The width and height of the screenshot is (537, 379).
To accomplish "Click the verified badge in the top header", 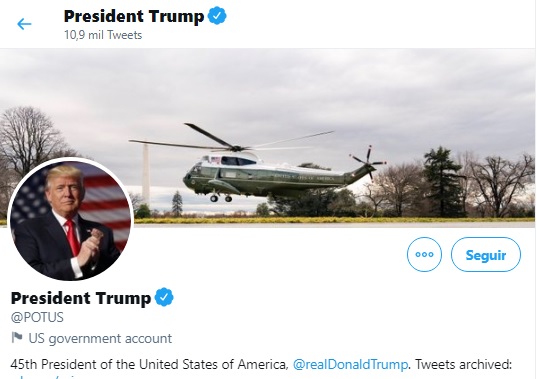I will coord(217,16).
